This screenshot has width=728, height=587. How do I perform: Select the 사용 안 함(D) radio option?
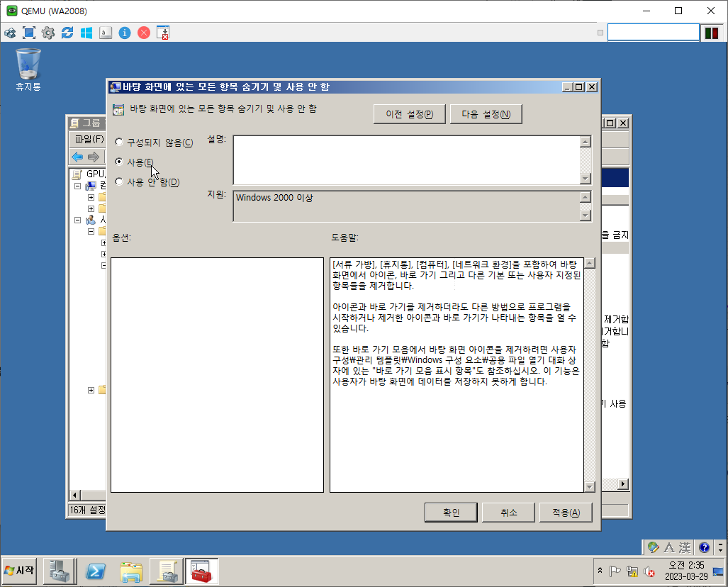[119, 181]
